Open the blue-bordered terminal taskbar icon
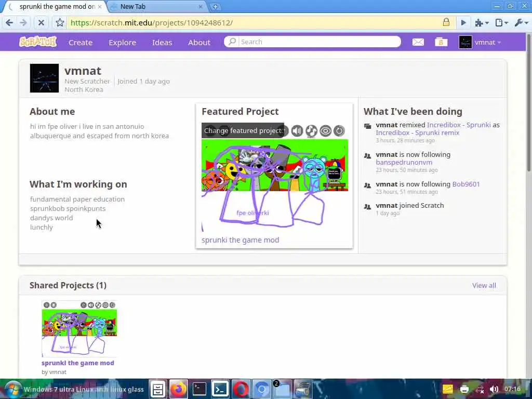Screen dimensions: 532x399 point(220,389)
